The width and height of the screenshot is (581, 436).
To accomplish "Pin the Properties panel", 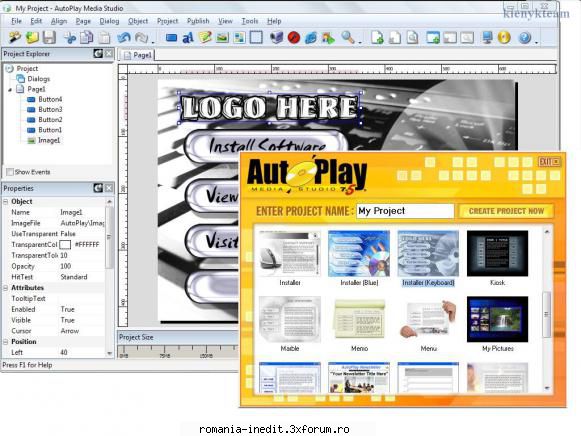I will point(98,188).
